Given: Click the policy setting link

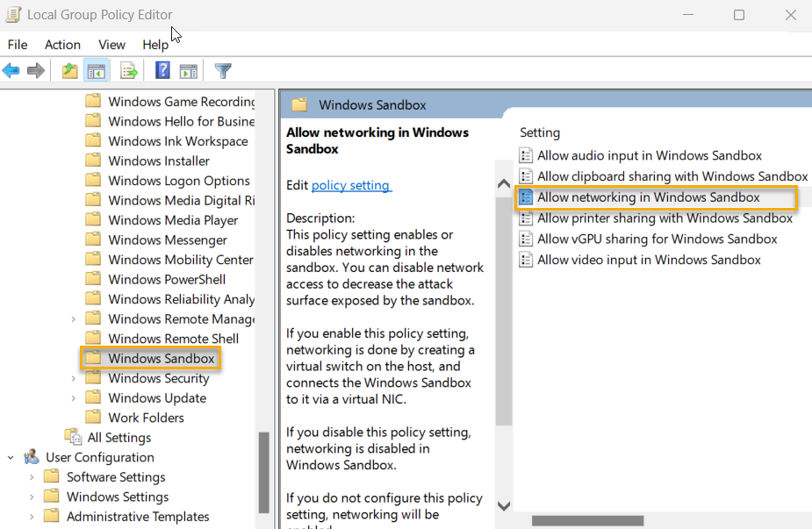Looking at the screenshot, I should tap(351, 185).
